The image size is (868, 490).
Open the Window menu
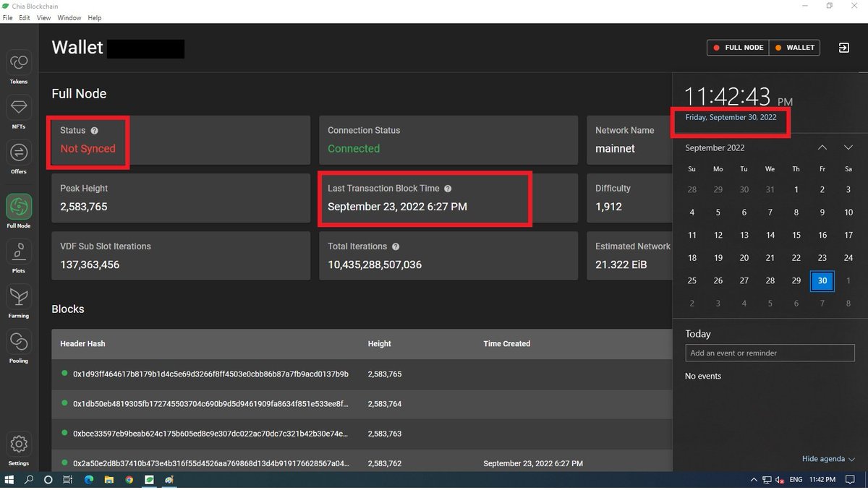(69, 17)
